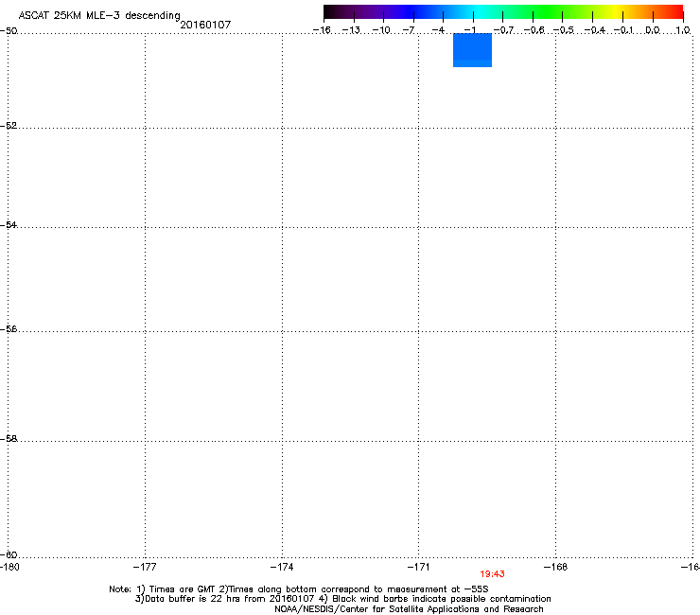Click the NOAA/NESDIS credit line
Screen dimensions: 700x615
coord(409,609)
